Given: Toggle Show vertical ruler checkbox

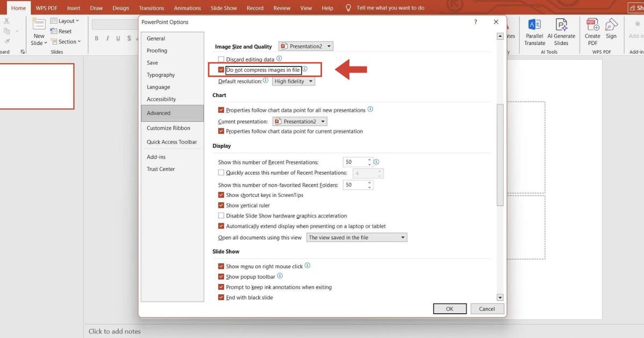Looking at the screenshot, I should click(x=221, y=205).
